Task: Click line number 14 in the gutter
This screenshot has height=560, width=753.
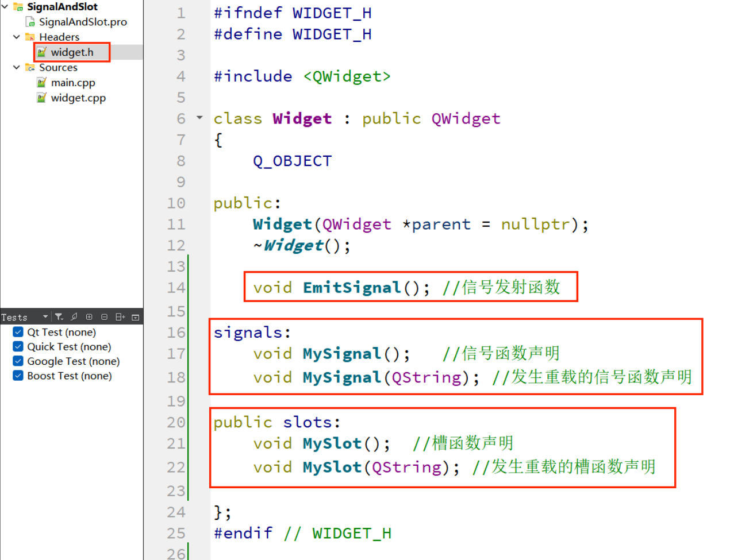Action: [x=176, y=288]
